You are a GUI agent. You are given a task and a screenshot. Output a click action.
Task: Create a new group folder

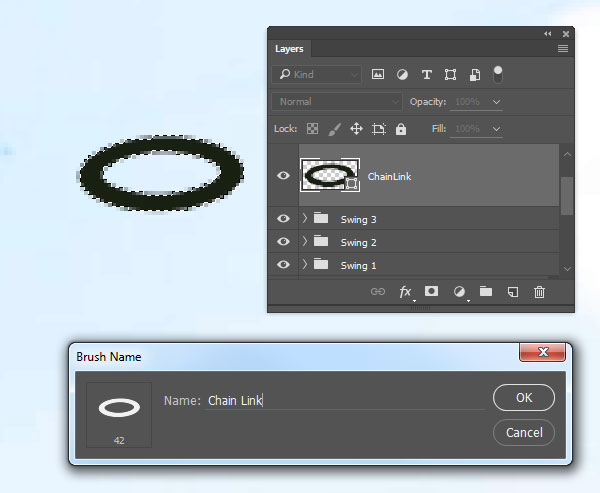pyautogui.click(x=486, y=291)
